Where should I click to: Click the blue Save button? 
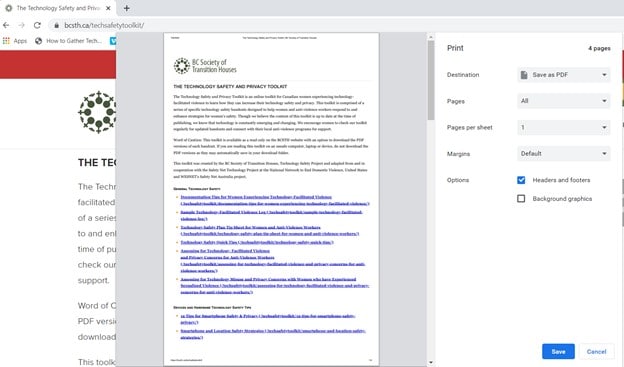click(x=558, y=351)
